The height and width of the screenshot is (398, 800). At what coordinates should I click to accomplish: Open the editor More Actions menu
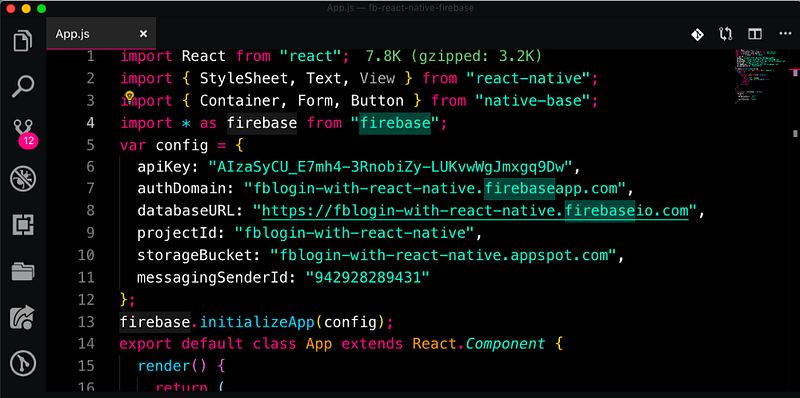[785, 34]
